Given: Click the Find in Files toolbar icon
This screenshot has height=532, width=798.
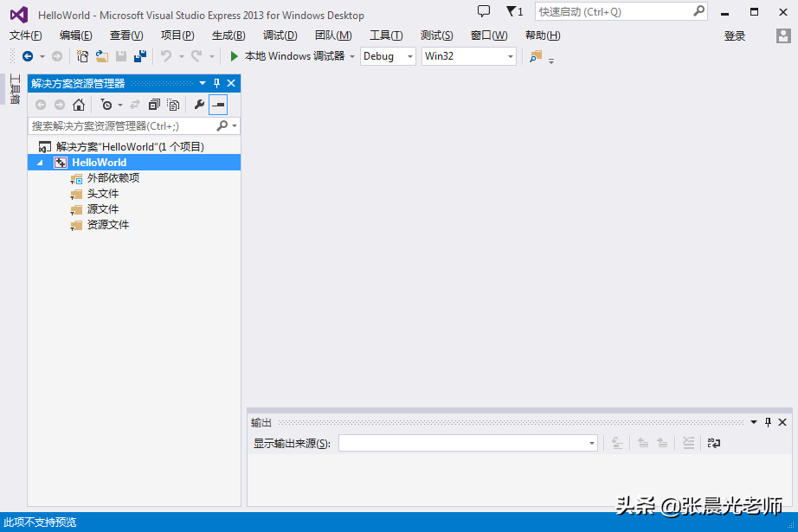Looking at the screenshot, I should (536, 56).
